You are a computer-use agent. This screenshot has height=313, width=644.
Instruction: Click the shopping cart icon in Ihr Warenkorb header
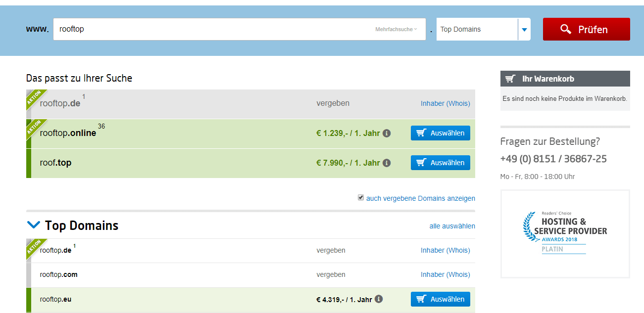[510, 79]
